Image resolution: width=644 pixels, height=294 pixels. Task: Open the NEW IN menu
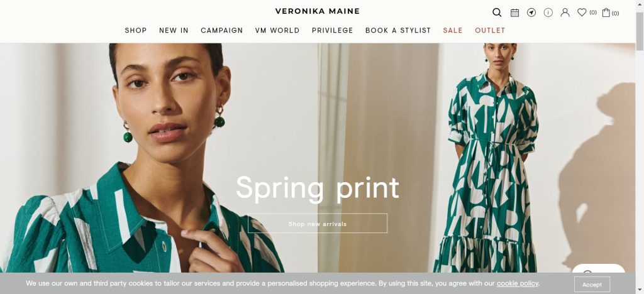(174, 30)
